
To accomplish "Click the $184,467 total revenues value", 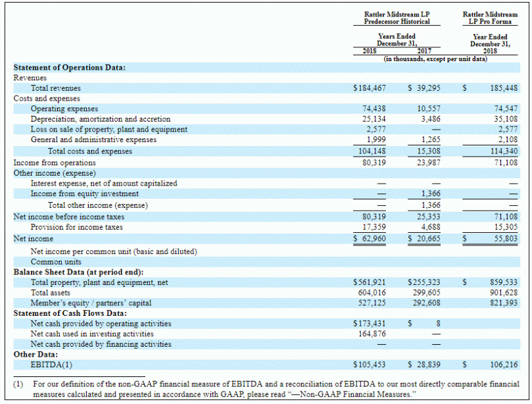I will 370,88.
